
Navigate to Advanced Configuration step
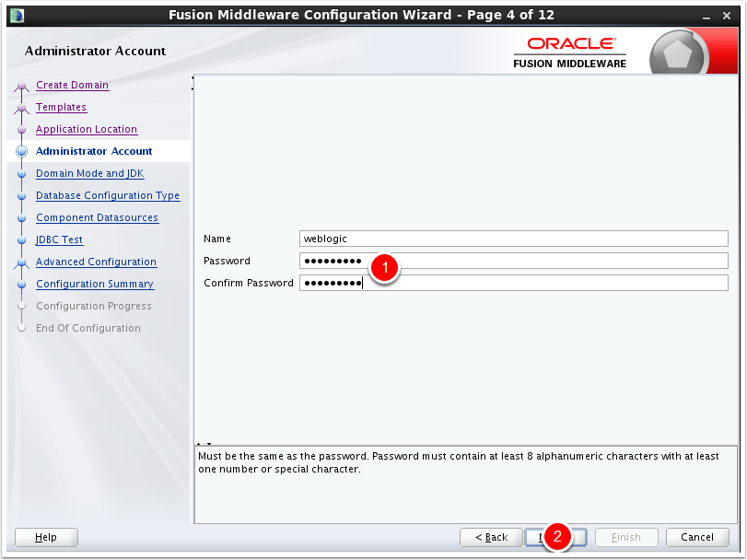click(96, 262)
